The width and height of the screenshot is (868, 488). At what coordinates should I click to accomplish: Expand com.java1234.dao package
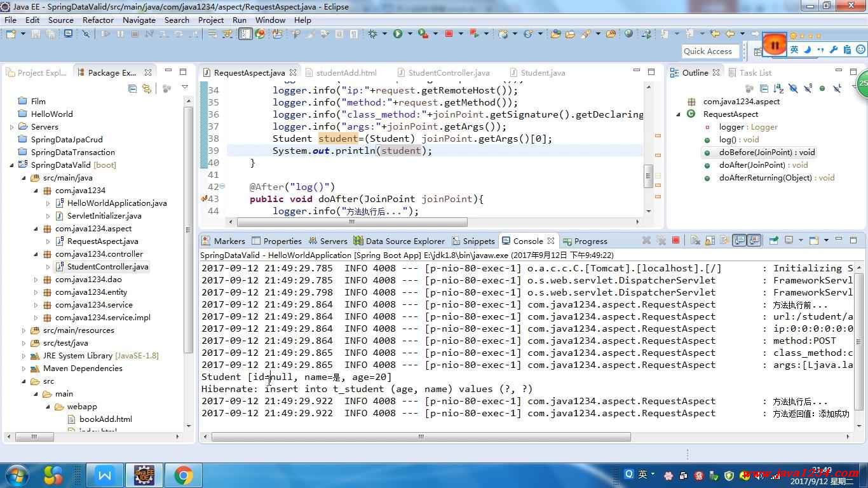36,279
